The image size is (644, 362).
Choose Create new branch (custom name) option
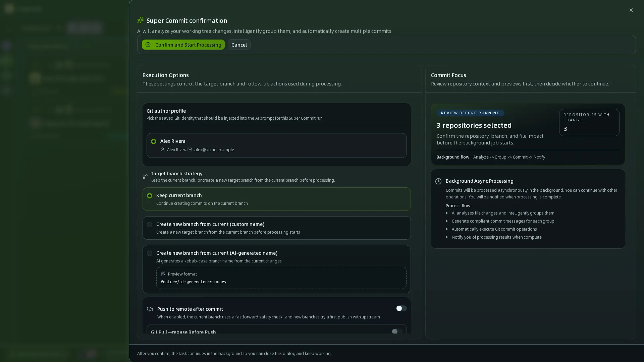(x=276, y=228)
